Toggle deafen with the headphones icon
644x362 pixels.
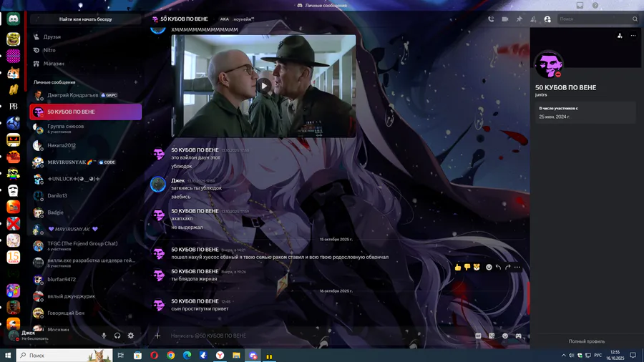tap(117, 336)
